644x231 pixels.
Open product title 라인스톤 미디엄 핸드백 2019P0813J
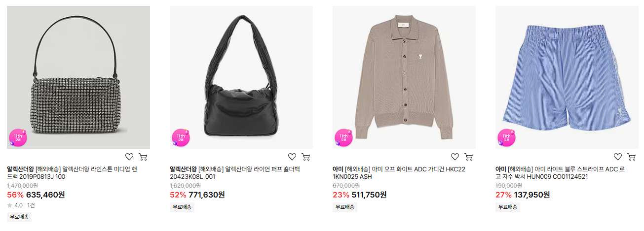tap(71, 173)
